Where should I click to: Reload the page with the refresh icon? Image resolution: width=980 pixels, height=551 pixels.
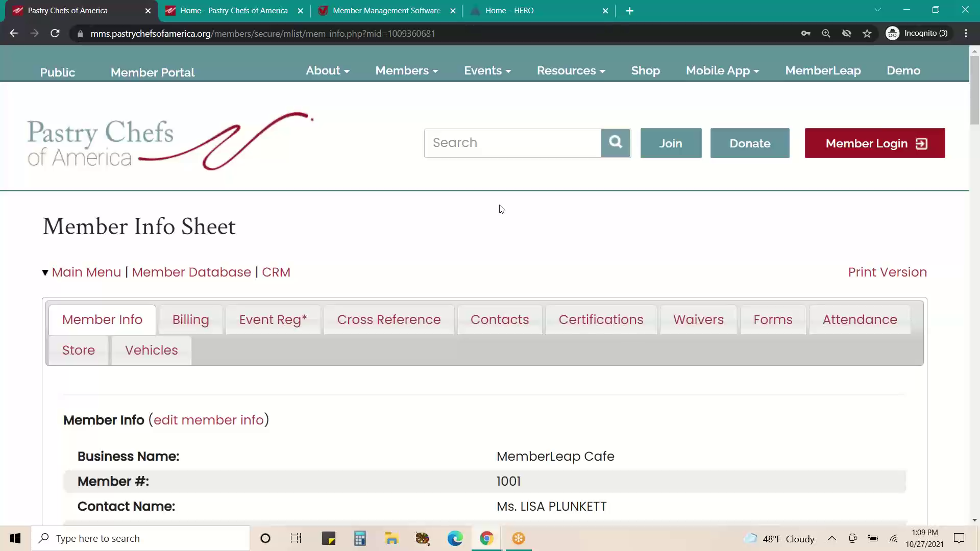click(x=55, y=33)
